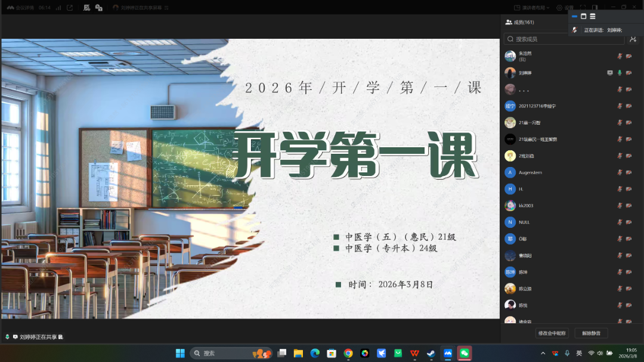Screen dimensions: 644x362
Task: Click the invite member icon beside search
Action: point(633,39)
